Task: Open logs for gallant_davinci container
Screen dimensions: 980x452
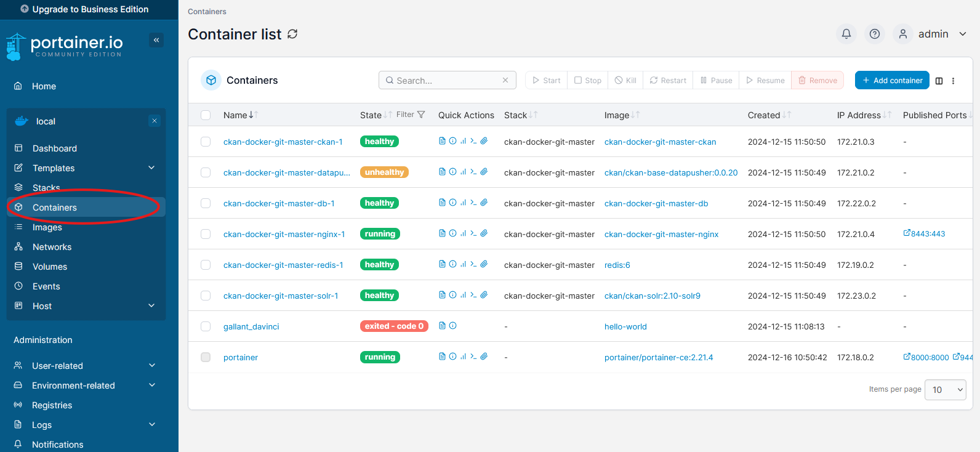Action: coord(442,326)
